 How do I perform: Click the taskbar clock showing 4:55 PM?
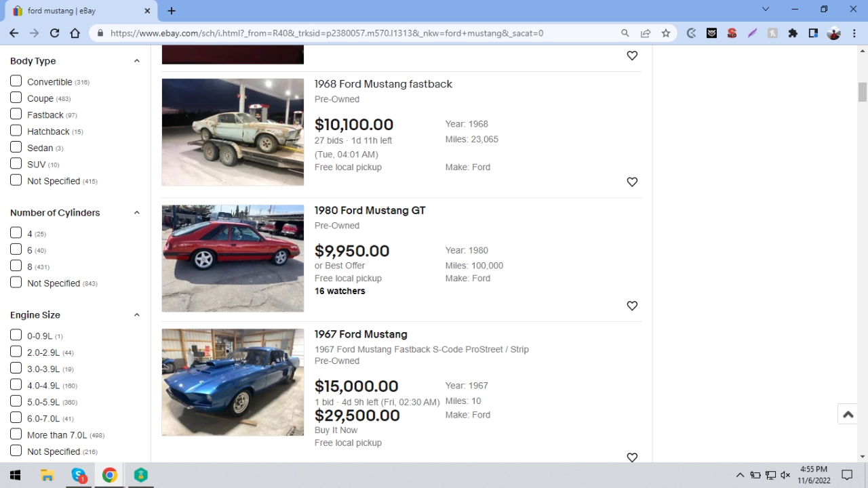click(814, 474)
